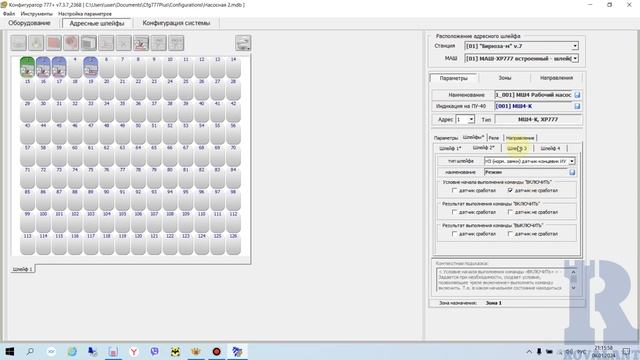Open Viber from the taskbar
This screenshot has width=640, height=360.
tap(154, 351)
